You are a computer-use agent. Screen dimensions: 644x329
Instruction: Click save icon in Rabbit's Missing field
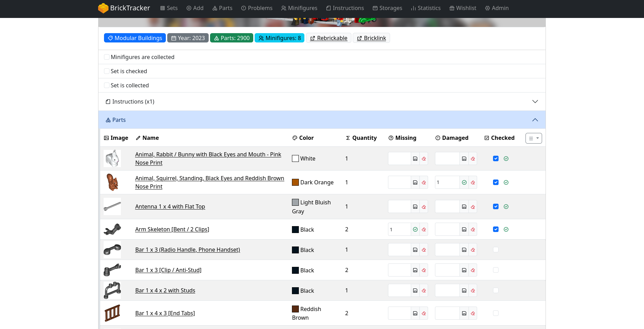(x=415, y=159)
